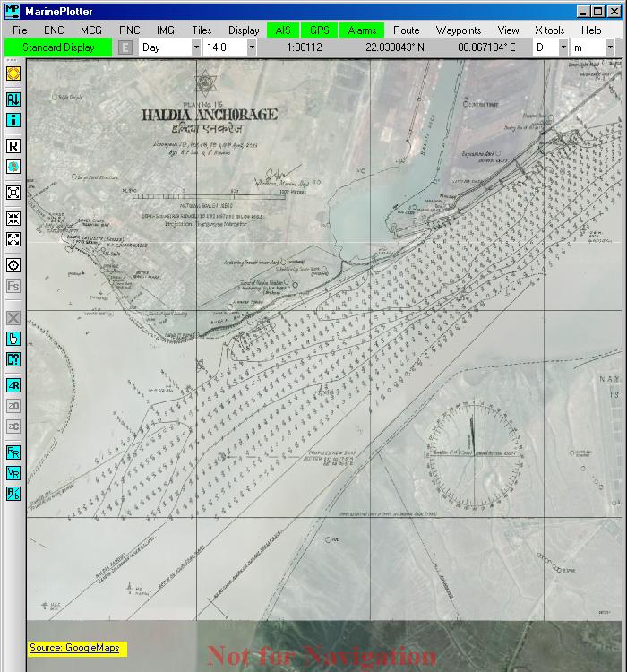Click the 'C?' chart query icon
Image resolution: width=627 pixels, height=672 pixels.
13,359
